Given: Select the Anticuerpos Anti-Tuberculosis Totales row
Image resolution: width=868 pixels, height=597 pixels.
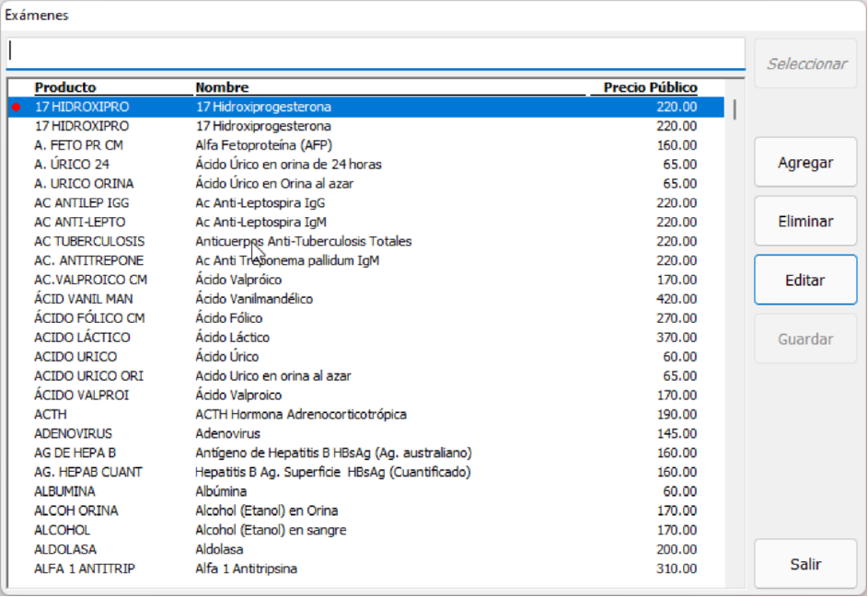Looking at the screenshot, I should (303, 242).
